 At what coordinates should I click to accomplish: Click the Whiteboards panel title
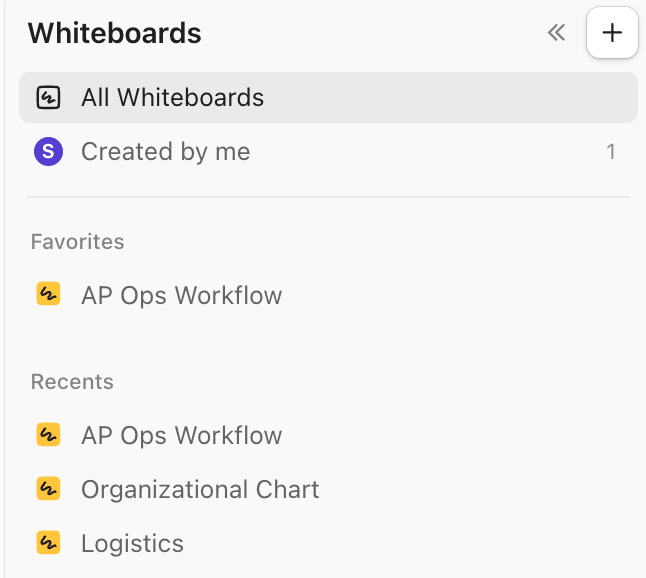pyautogui.click(x=114, y=33)
